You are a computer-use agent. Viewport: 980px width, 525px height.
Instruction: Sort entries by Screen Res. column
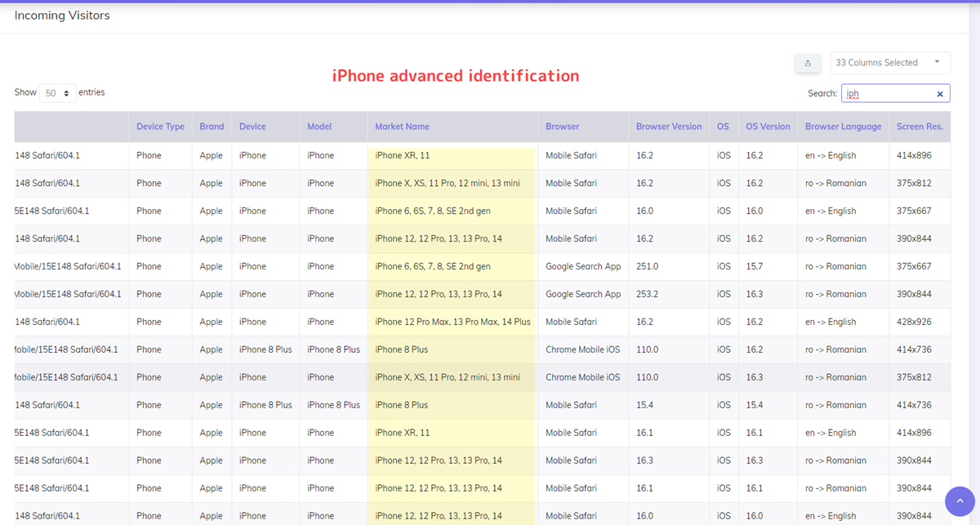[920, 127]
